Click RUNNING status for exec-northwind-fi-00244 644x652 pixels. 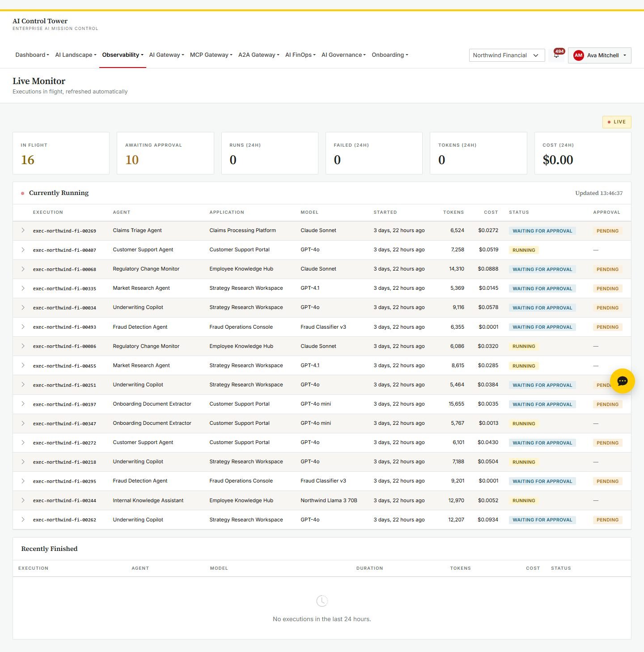[524, 500]
